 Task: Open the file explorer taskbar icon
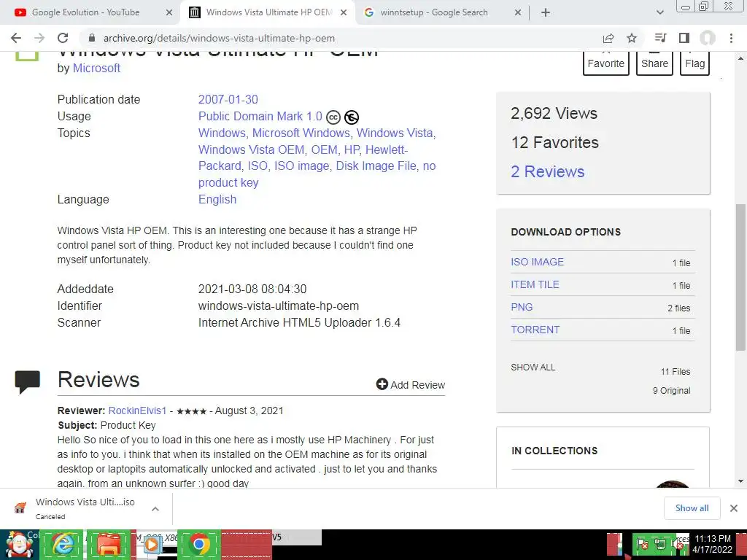(x=109, y=545)
